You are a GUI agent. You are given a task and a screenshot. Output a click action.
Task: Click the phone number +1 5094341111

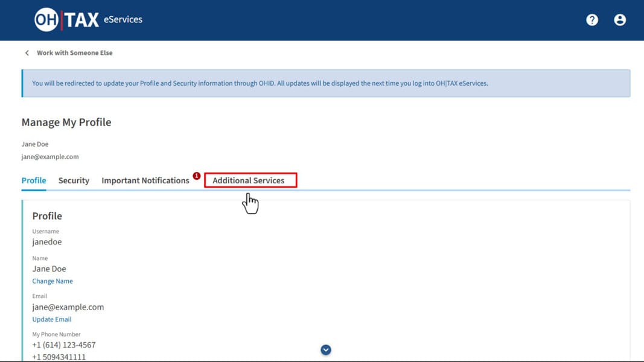pyautogui.click(x=59, y=357)
